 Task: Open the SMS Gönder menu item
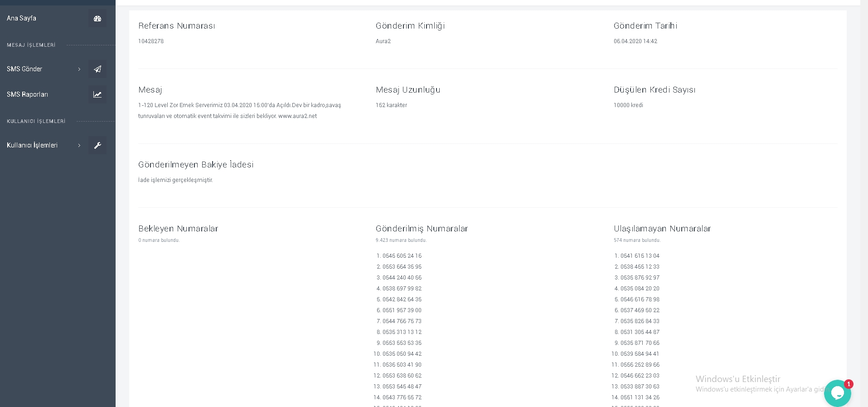pos(24,69)
